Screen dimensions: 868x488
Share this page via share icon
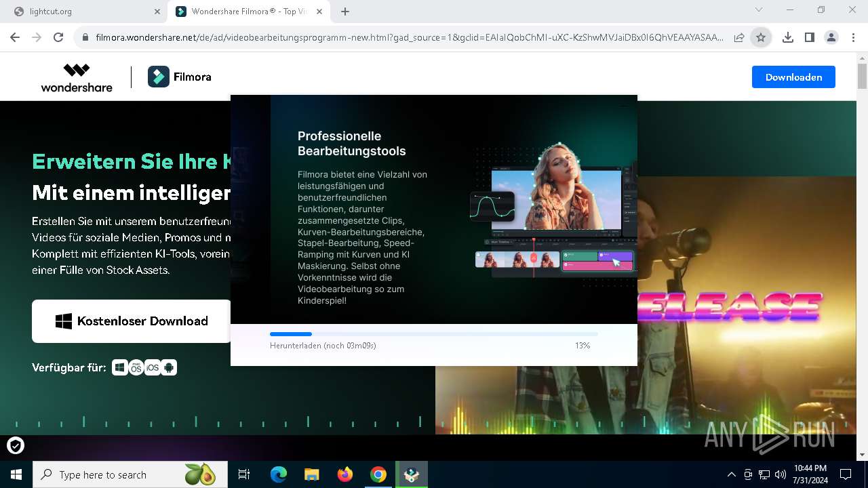pos(739,38)
